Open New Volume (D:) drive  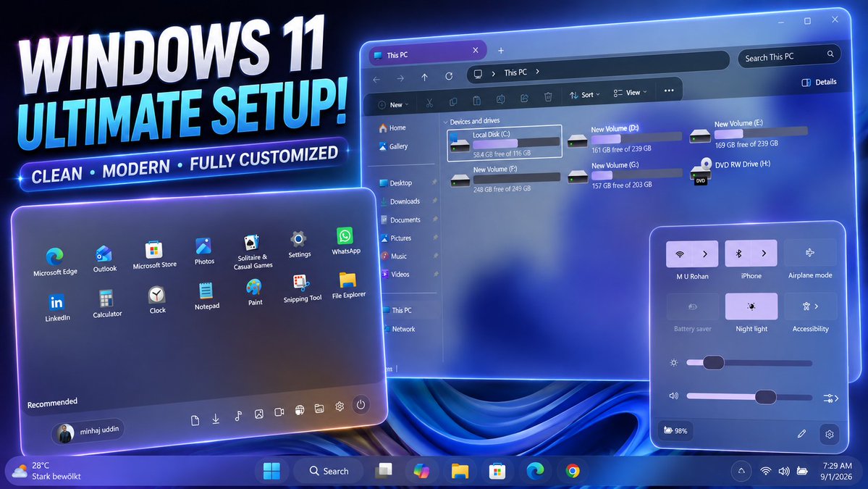coord(624,138)
